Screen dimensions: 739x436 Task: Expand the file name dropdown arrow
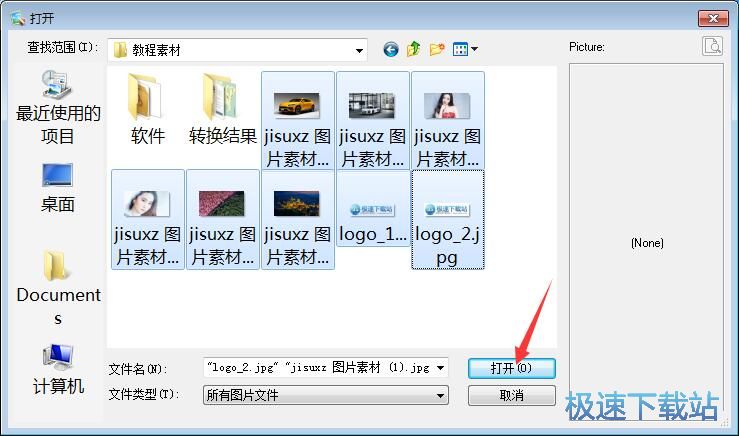pos(441,368)
